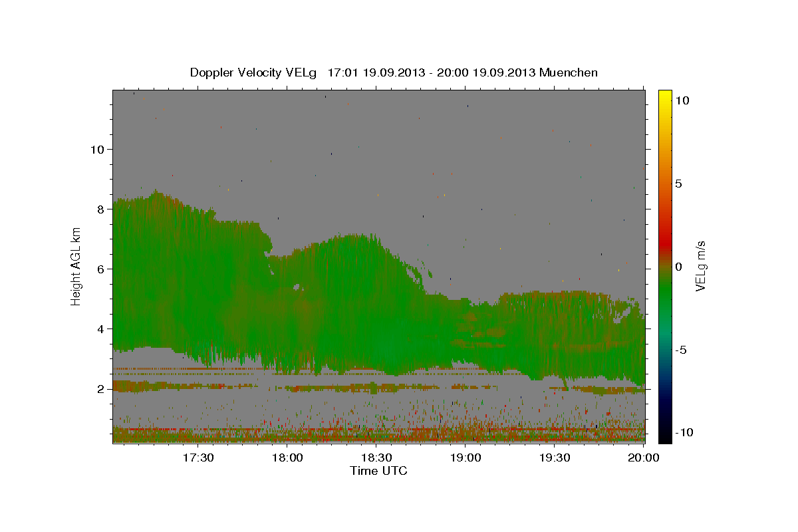Click the 20:00 time tick label
The height and width of the screenshot is (532, 798).
[x=644, y=458]
